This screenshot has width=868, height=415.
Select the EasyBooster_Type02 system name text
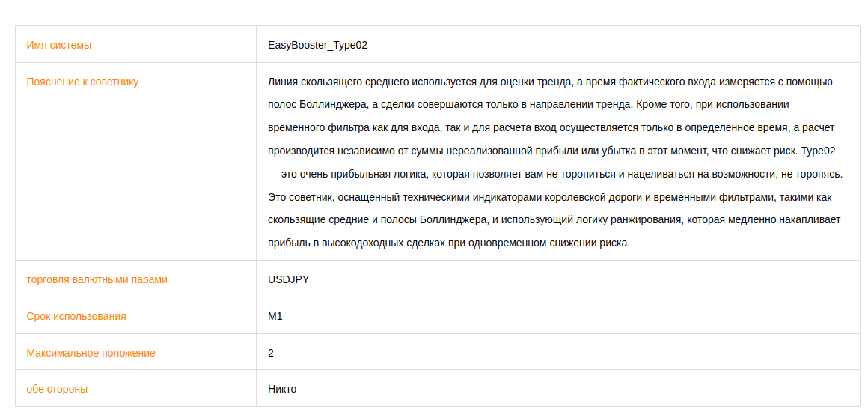[x=317, y=46]
